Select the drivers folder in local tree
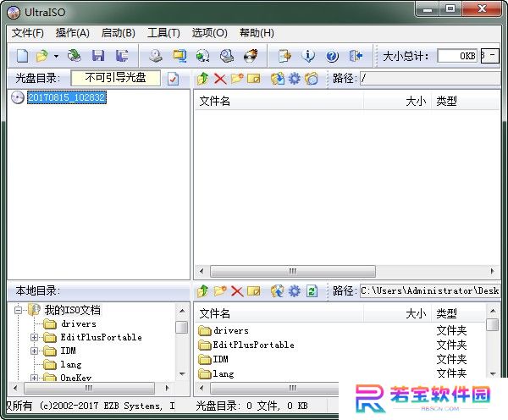The image size is (508, 420). [x=79, y=323]
